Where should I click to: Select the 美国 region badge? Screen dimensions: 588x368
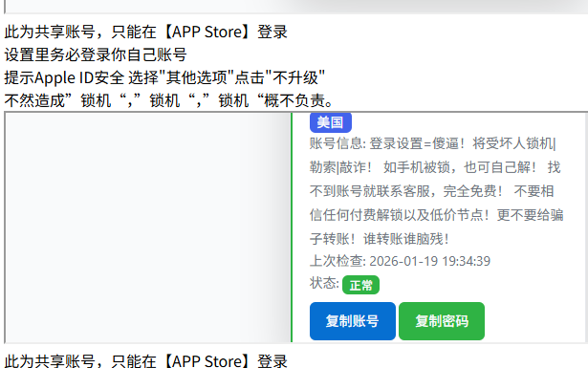[331, 122]
